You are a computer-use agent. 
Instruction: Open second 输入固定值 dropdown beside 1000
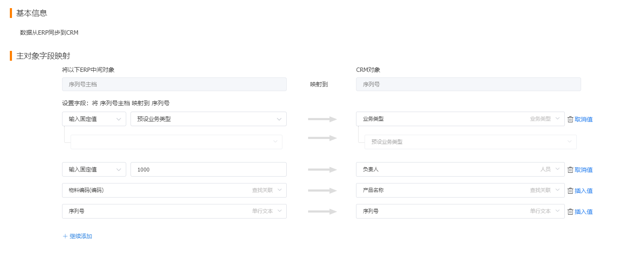click(x=94, y=169)
